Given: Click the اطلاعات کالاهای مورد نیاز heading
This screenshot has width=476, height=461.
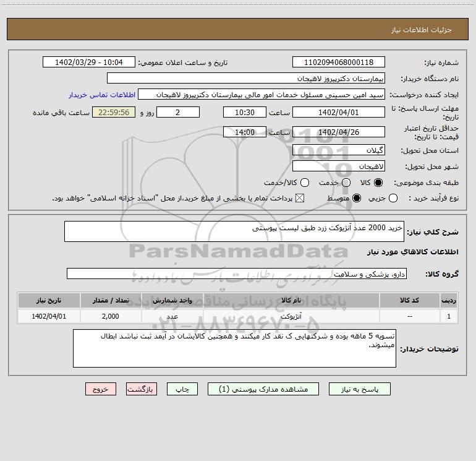Looking at the screenshot, I should click(413, 252).
